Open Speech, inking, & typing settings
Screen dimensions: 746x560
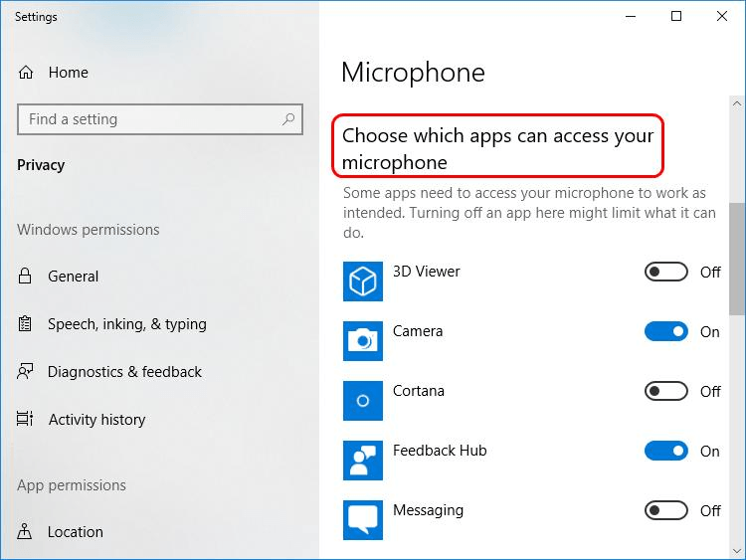(126, 324)
